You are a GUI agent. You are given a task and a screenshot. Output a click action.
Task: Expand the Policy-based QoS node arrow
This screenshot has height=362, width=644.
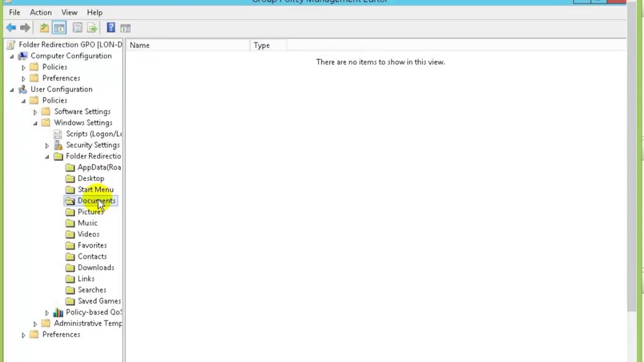(x=47, y=312)
